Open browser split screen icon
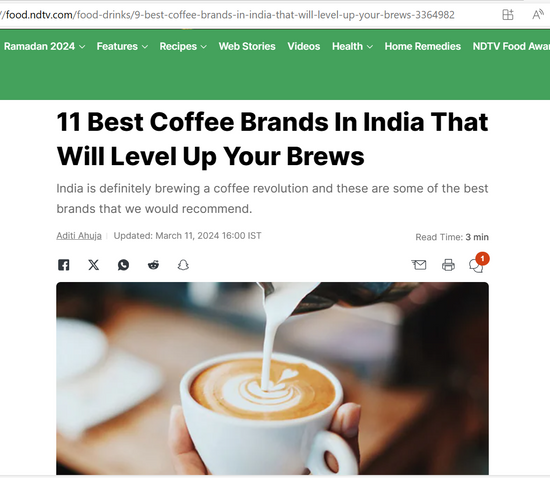 coord(508,15)
